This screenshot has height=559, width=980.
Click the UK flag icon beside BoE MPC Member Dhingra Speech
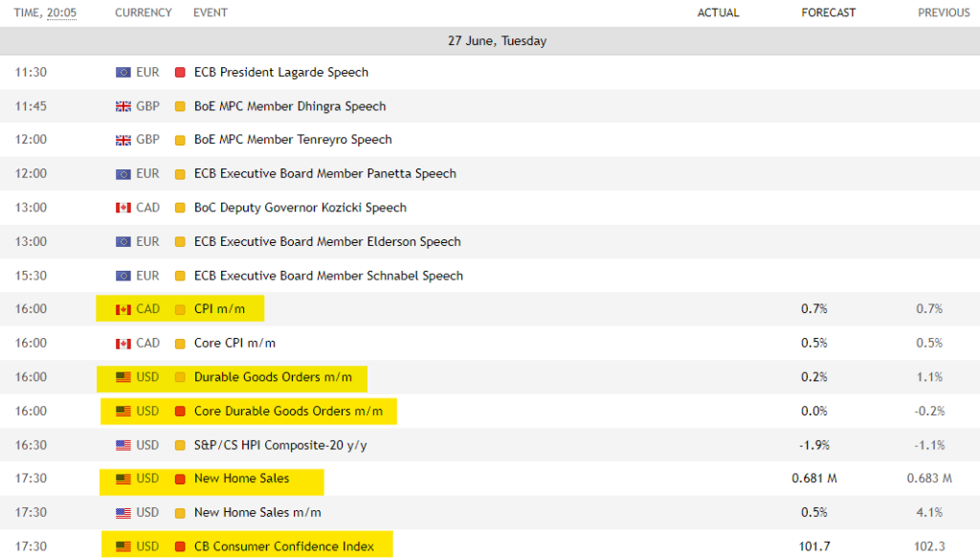point(123,106)
